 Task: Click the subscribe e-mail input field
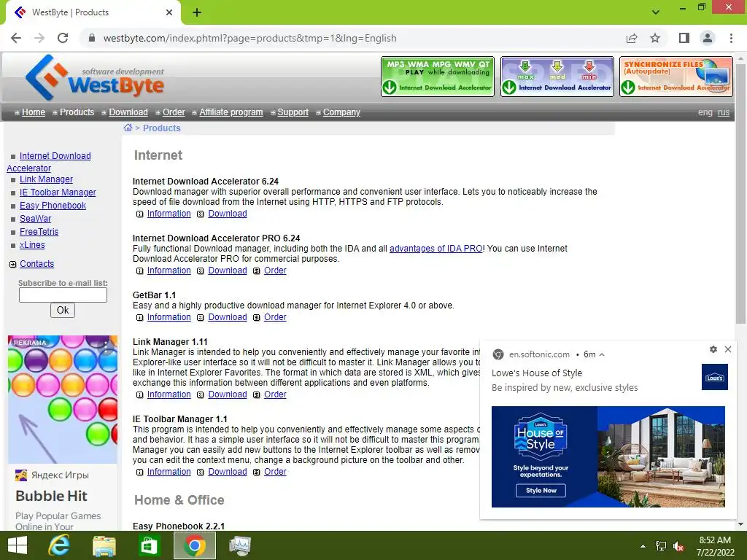(x=63, y=295)
